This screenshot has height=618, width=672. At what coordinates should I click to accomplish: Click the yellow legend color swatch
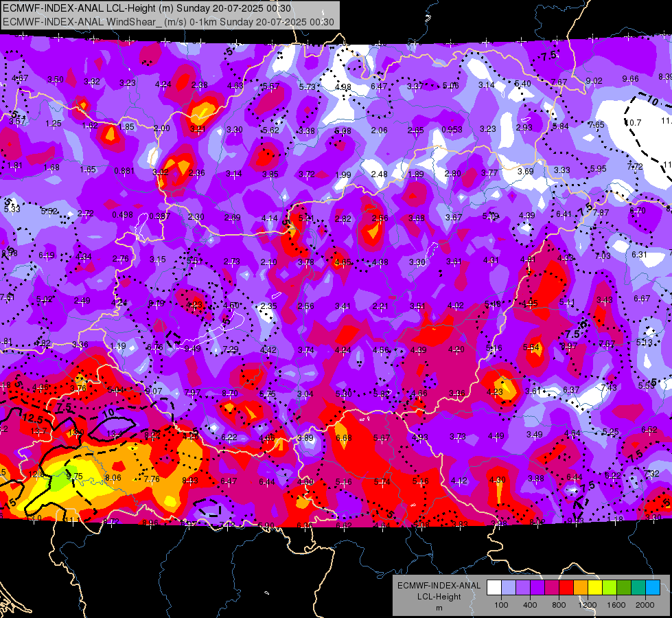point(595,588)
